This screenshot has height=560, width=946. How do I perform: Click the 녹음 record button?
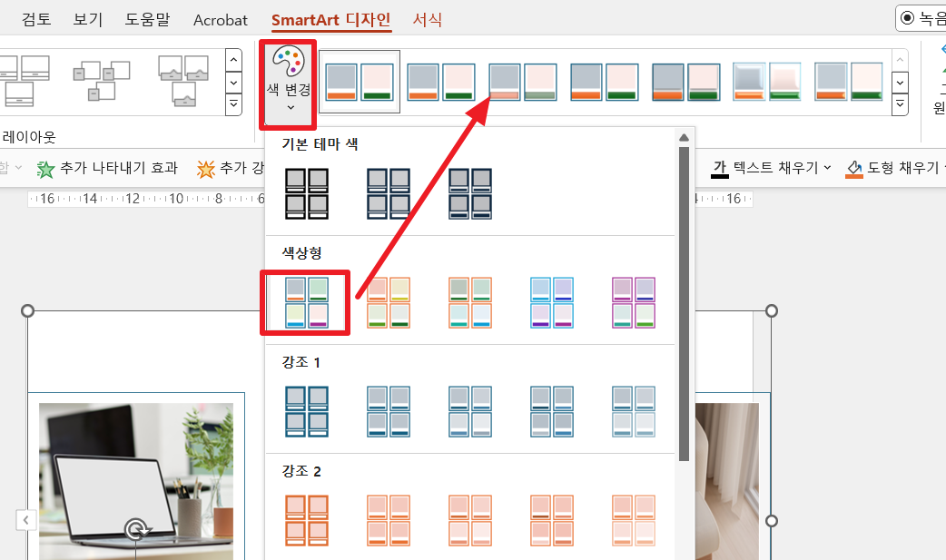pyautogui.click(x=921, y=18)
